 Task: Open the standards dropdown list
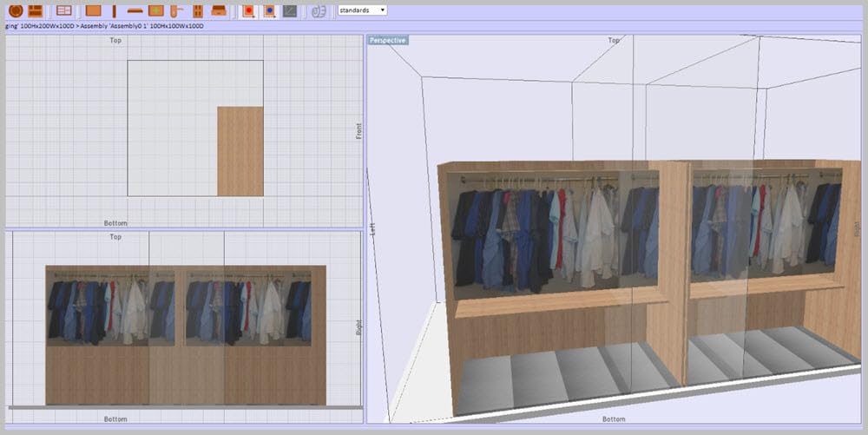coord(362,10)
